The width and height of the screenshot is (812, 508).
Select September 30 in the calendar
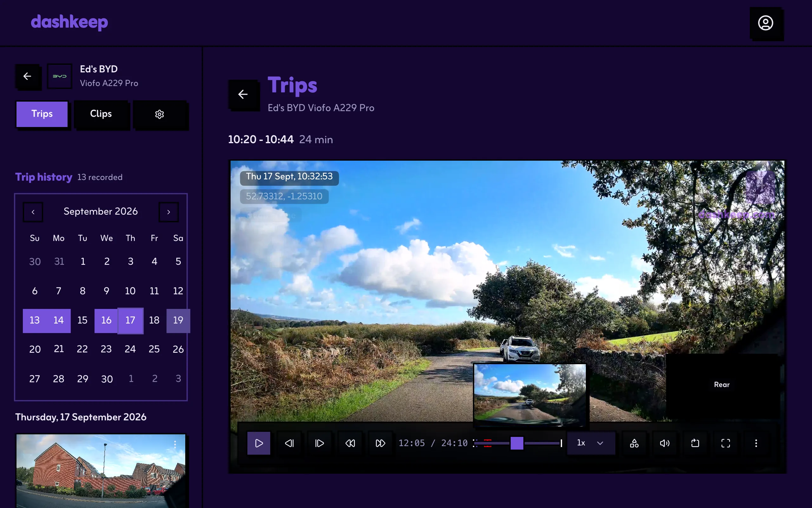click(x=107, y=379)
